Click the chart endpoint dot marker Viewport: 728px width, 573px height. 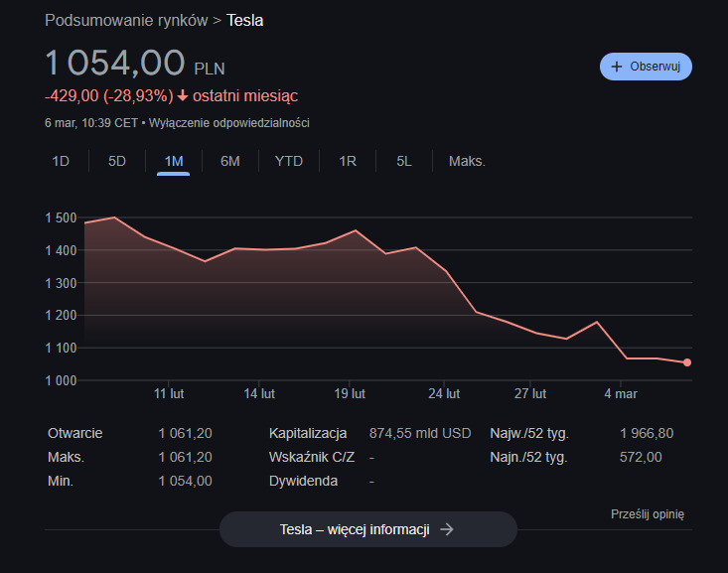687,362
